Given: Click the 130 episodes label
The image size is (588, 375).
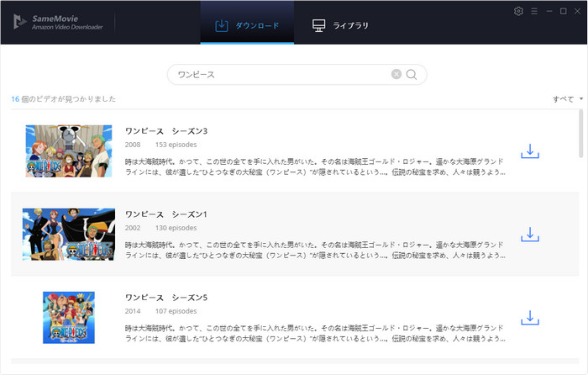Looking at the screenshot, I should pos(176,228).
